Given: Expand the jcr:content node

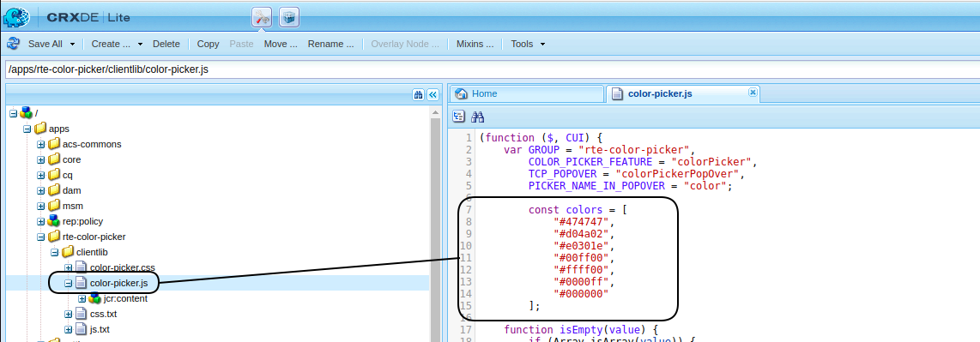Looking at the screenshot, I should pyautogui.click(x=82, y=298).
